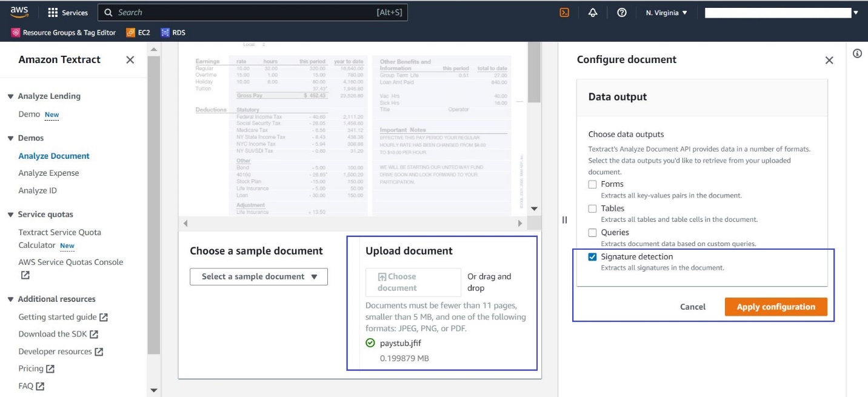Image resolution: width=868 pixels, height=397 pixels.
Task: Collapse the Analyze Lending section
Action: point(10,96)
